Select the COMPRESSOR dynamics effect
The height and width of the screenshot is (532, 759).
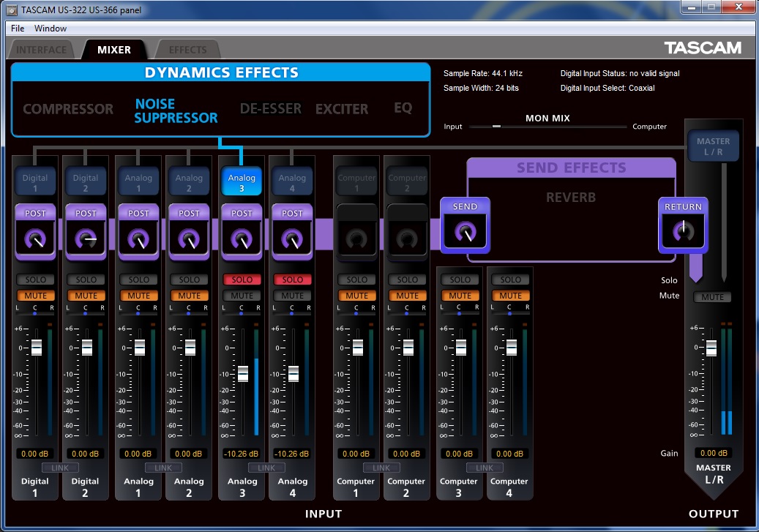pos(68,109)
